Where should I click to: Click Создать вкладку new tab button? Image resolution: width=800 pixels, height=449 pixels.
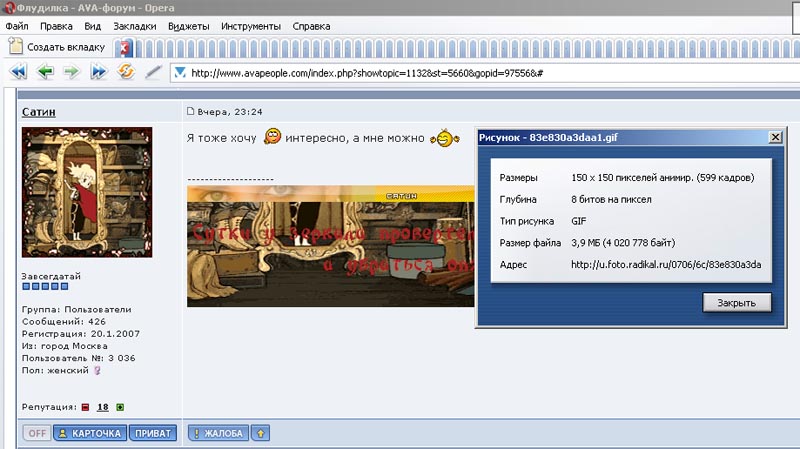click(x=57, y=47)
